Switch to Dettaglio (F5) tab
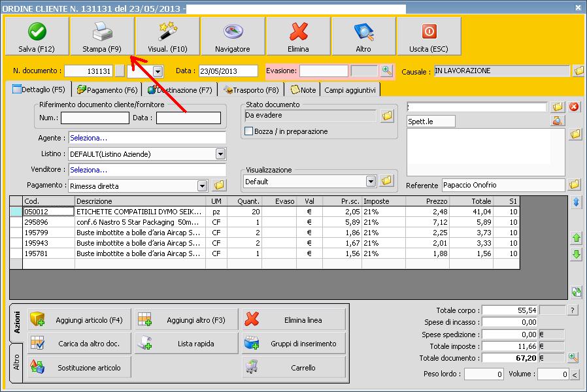 (x=39, y=90)
